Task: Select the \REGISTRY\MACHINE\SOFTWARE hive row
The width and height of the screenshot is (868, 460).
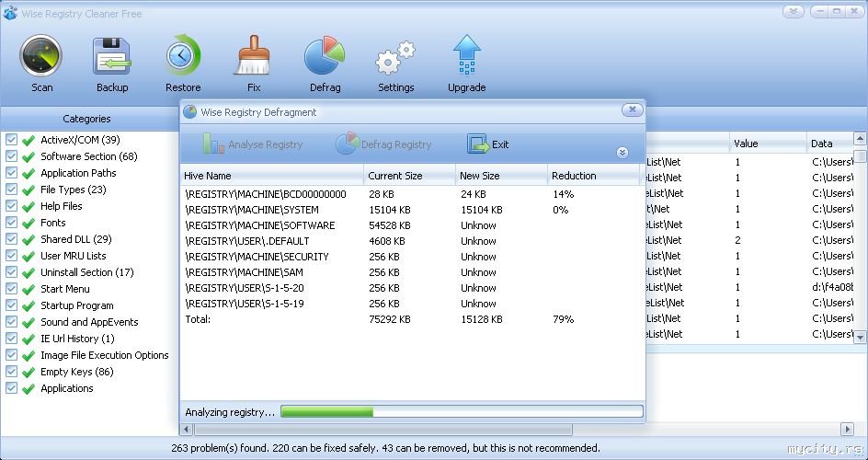Action: pos(412,225)
